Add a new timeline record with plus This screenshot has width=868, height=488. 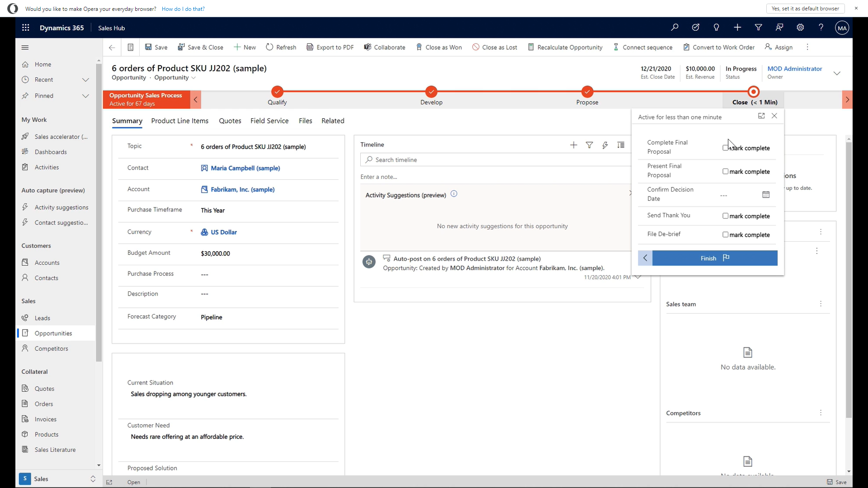pyautogui.click(x=573, y=145)
